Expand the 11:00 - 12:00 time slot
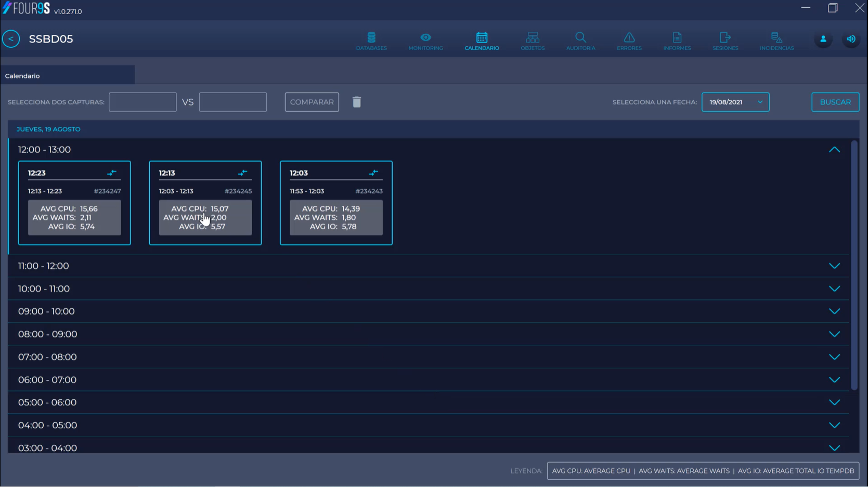The width and height of the screenshot is (868, 487). pyautogui.click(x=834, y=266)
